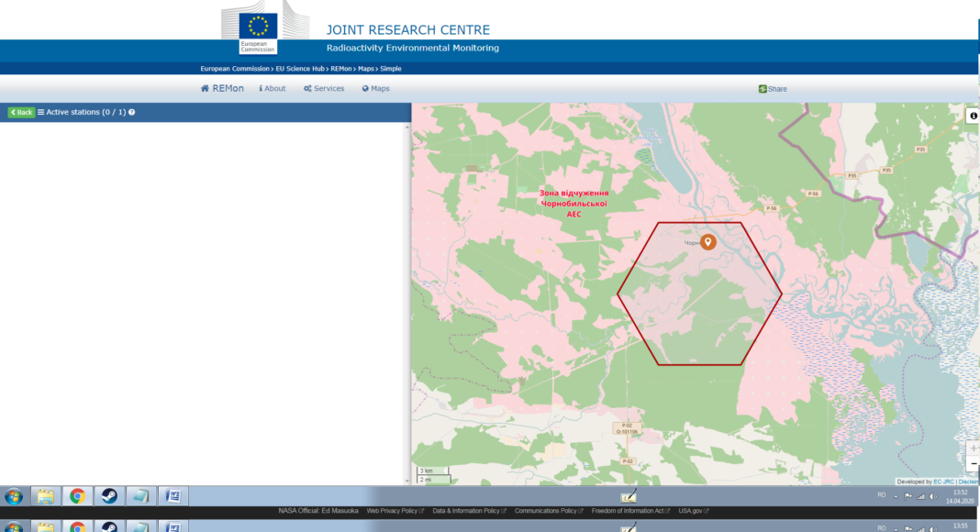Click the network signal icon beside the 13:52 clock
This screenshot has height=532, width=980.
pos(920,496)
